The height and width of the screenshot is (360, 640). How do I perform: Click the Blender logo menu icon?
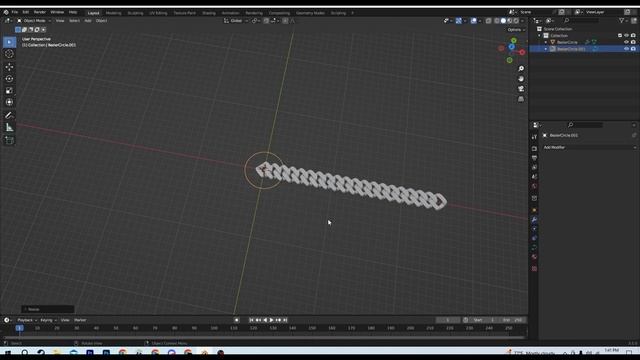(6, 12)
